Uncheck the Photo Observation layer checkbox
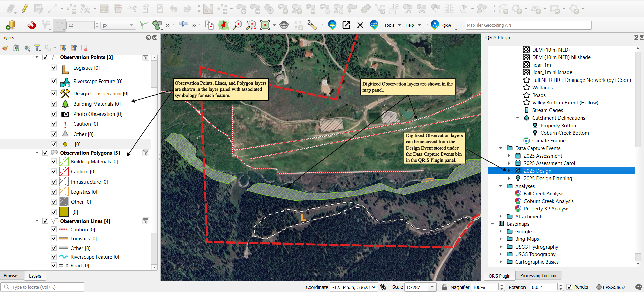Viewport: 644px width, 292px height. point(54,114)
